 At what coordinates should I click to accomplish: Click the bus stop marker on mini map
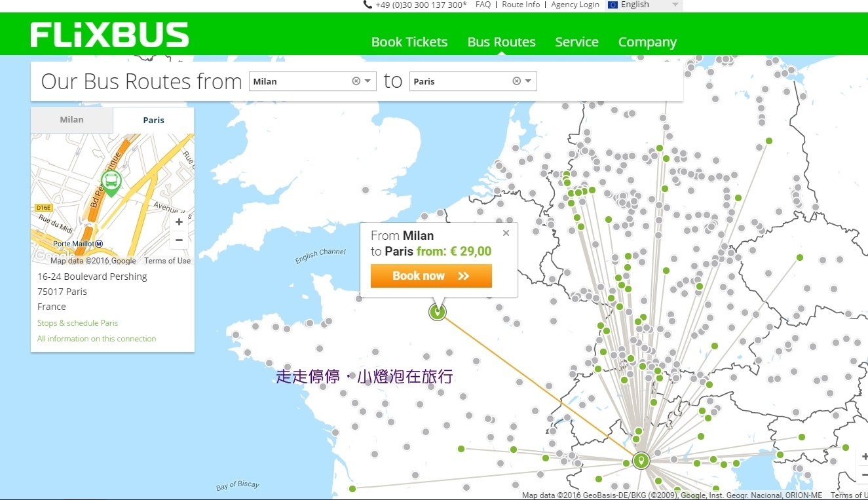tap(111, 183)
